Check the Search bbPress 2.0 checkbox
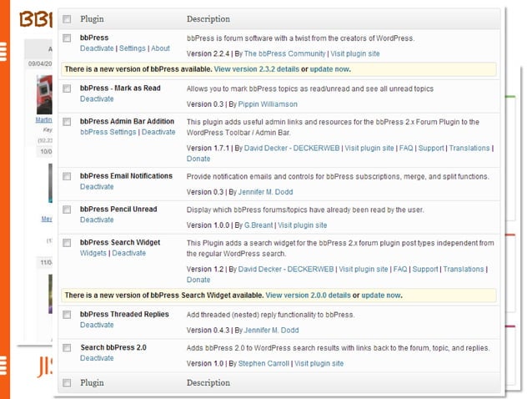Viewport: 532px width, 399px height. pos(67,347)
